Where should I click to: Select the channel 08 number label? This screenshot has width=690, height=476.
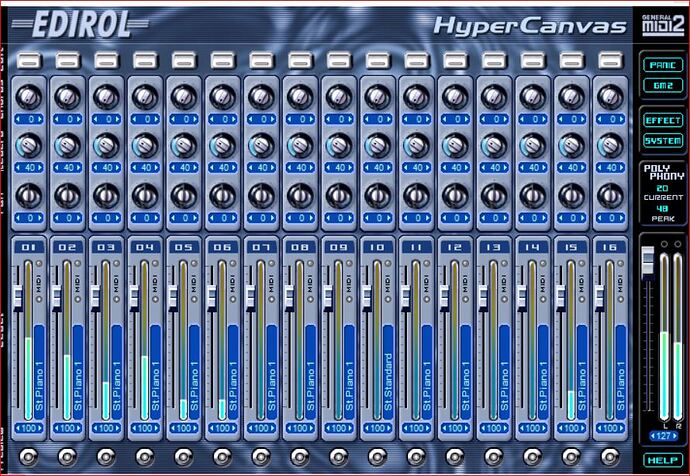(x=300, y=247)
